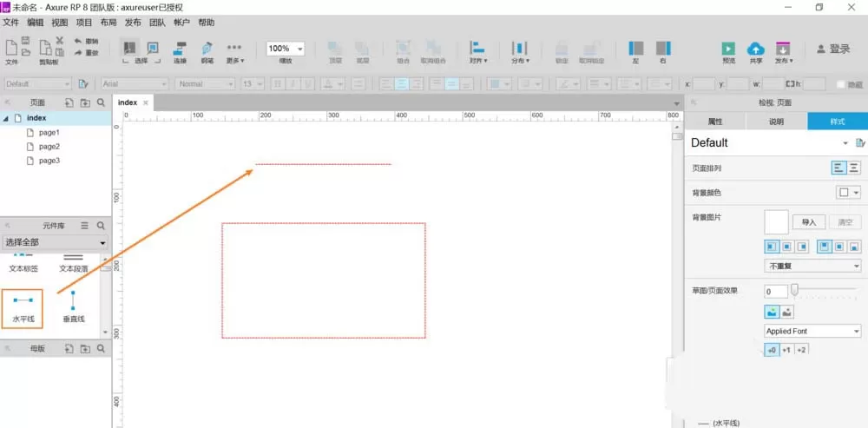
Task: Select the +2 line width option
Action: click(801, 349)
